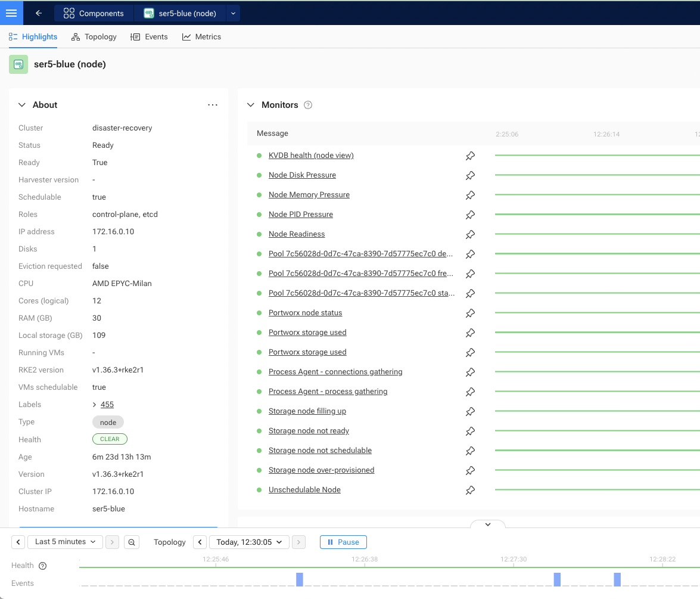The width and height of the screenshot is (700, 599).
Task: Open the Components breadcrumb
Action: (94, 13)
